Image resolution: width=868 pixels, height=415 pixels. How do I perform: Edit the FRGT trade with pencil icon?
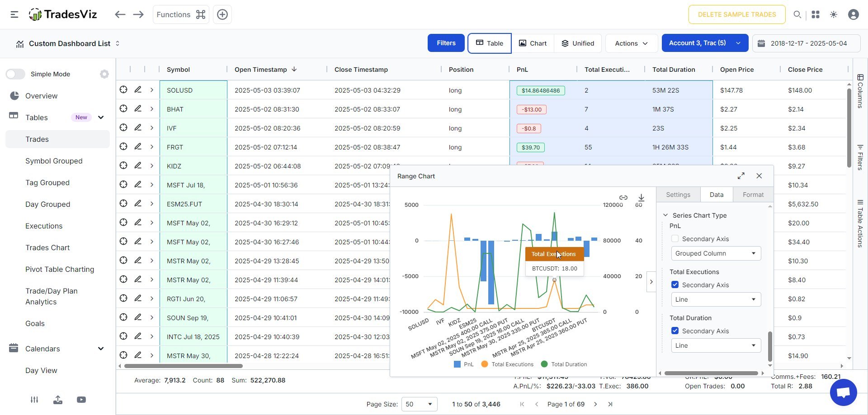(x=138, y=147)
